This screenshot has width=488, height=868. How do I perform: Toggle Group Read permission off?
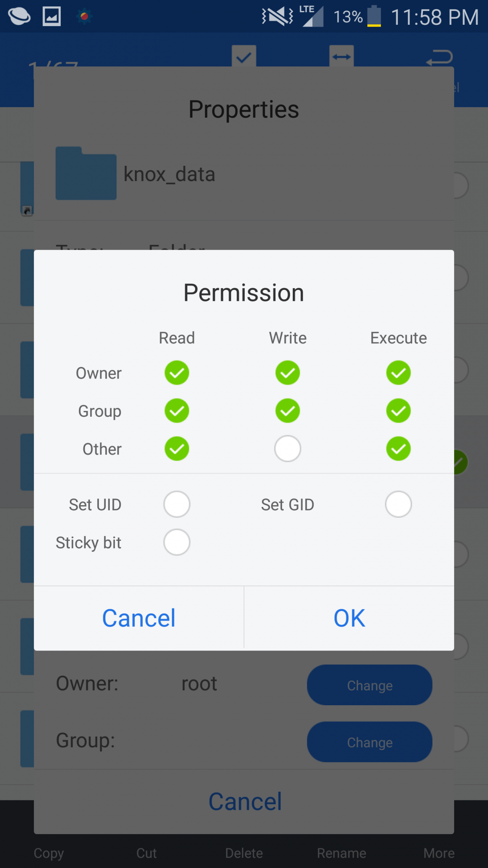point(177,411)
